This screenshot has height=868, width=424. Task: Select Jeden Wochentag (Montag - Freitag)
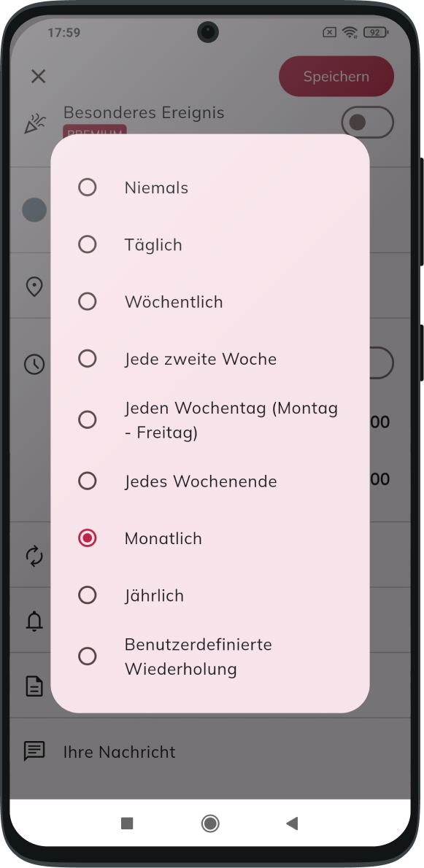click(x=209, y=419)
